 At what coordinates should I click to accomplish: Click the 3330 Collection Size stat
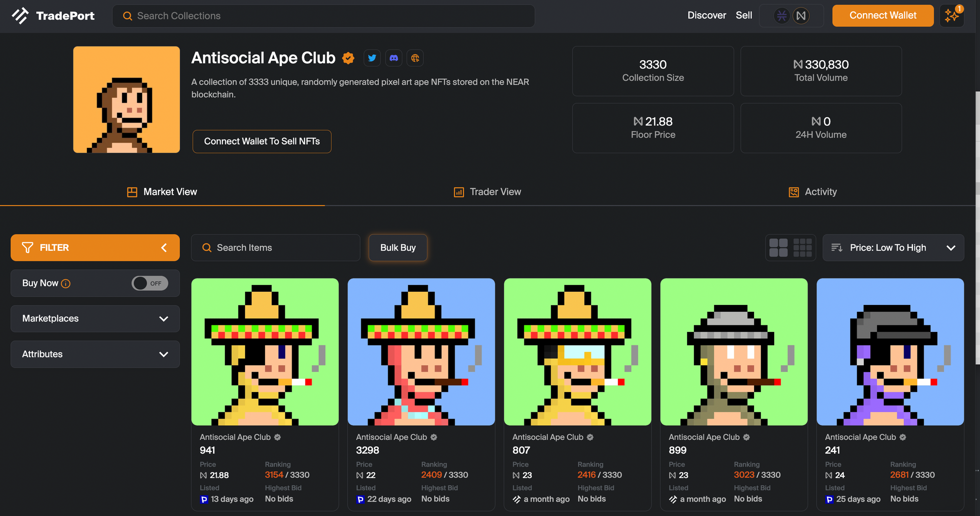pos(653,71)
